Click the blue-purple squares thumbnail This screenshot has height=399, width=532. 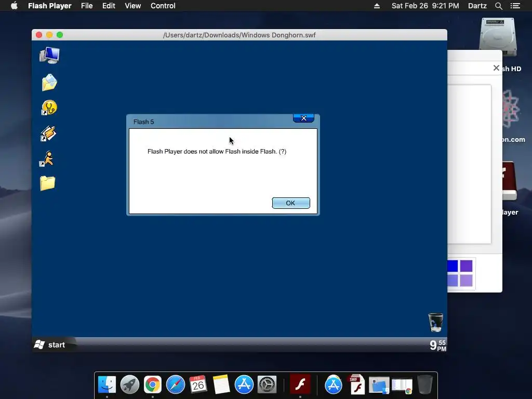pos(460,273)
